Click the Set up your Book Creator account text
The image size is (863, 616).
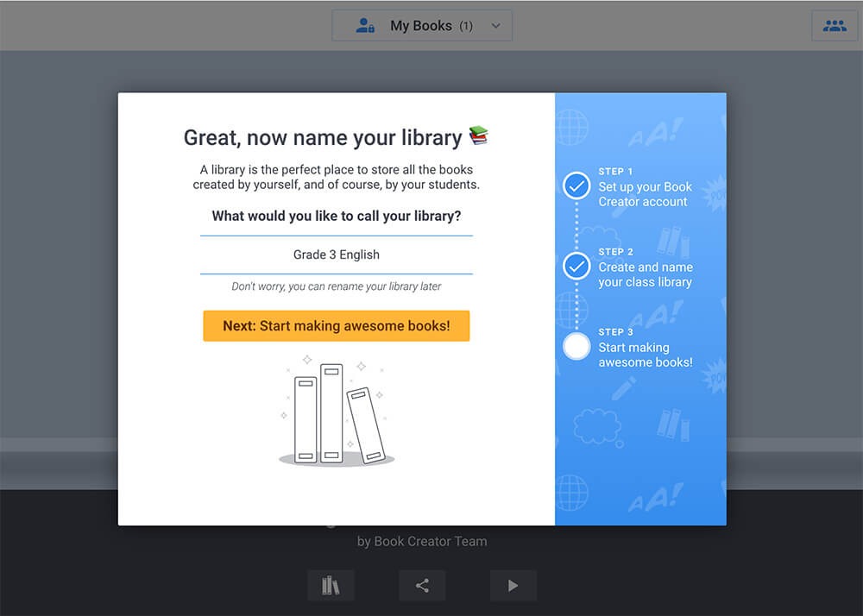(x=645, y=194)
